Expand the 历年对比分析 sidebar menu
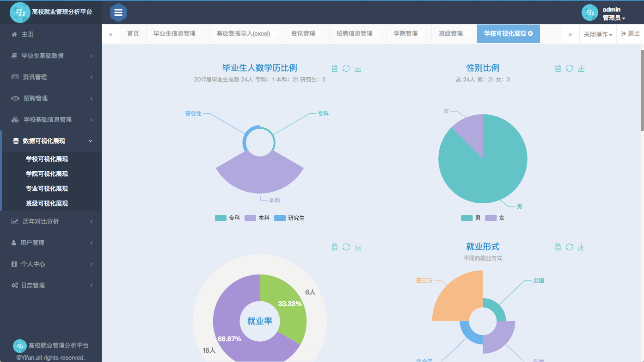This screenshot has height=362, width=644. tap(51, 221)
